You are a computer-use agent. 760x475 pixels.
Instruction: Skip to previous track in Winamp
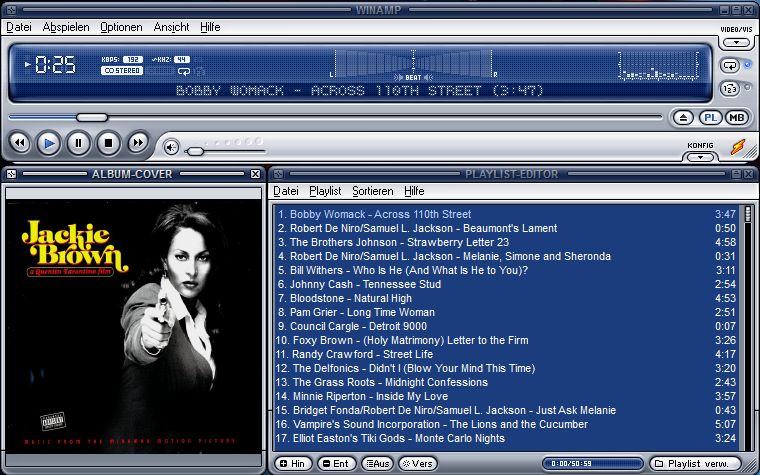20,143
